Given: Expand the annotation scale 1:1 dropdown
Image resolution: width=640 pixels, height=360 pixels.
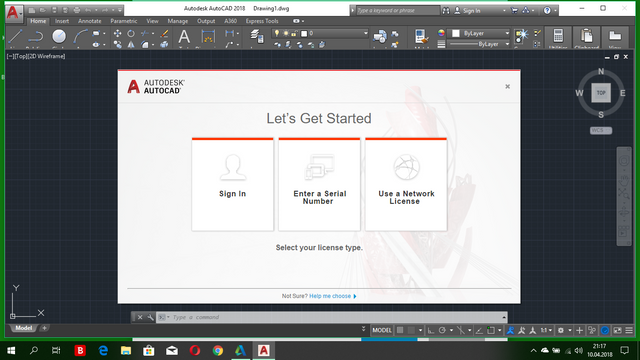Looking at the screenshot, I should [550, 330].
